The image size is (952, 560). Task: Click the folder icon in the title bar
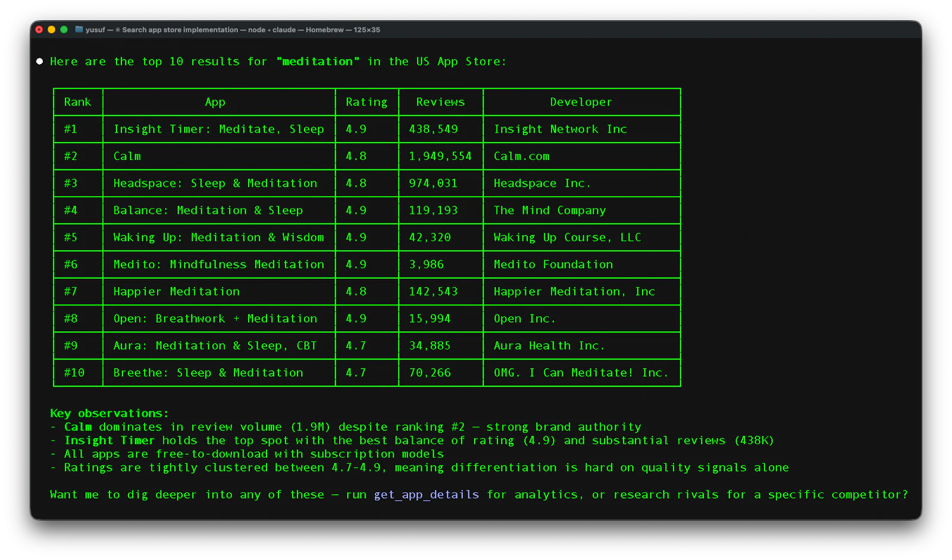click(x=79, y=29)
